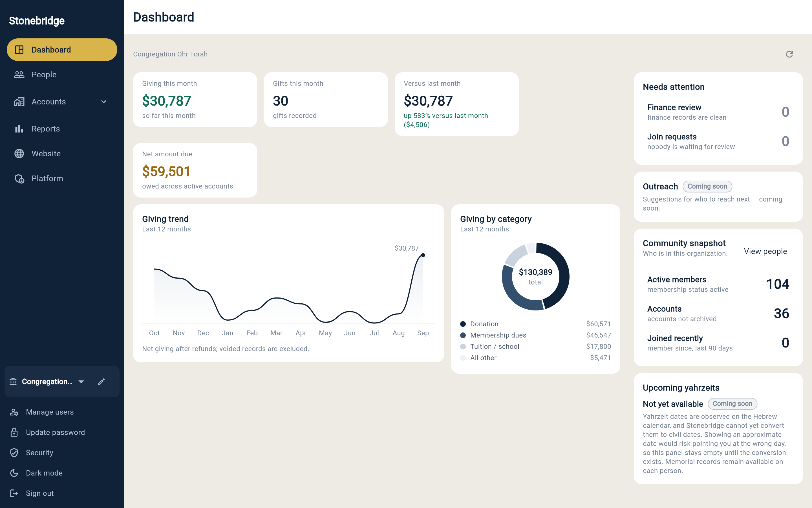Screen dimensions: 812x508
Task: Click the All other $5,471 legend row
Action: (x=535, y=358)
